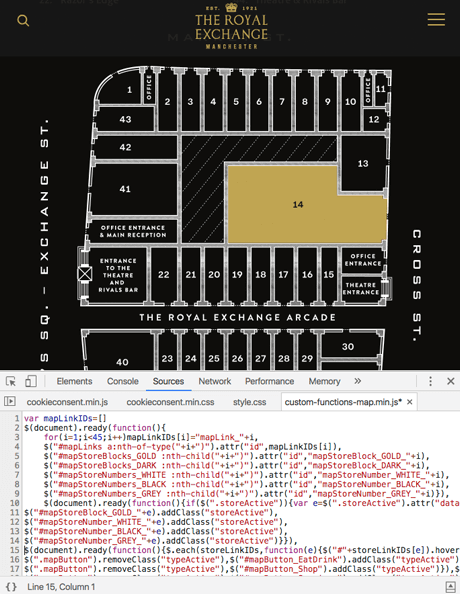This screenshot has width=460, height=594.
Task: Open style.css file tab
Action: (x=249, y=402)
